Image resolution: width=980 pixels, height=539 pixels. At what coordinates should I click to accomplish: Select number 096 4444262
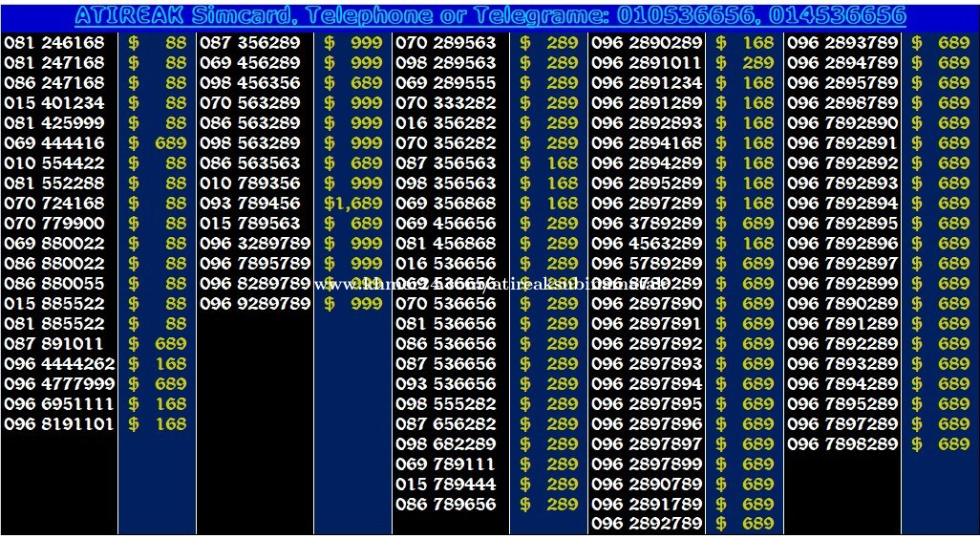(x=59, y=363)
